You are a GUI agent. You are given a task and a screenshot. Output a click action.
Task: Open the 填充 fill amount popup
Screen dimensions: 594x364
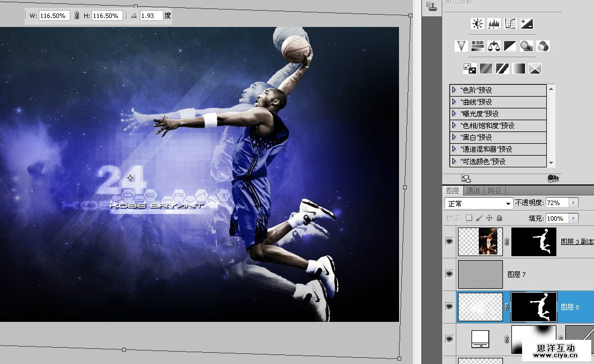point(574,219)
